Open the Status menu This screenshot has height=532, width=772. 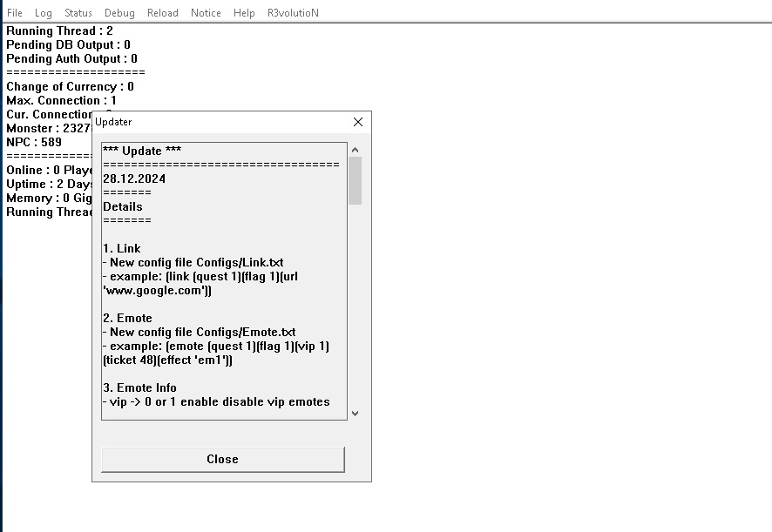coord(78,13)
